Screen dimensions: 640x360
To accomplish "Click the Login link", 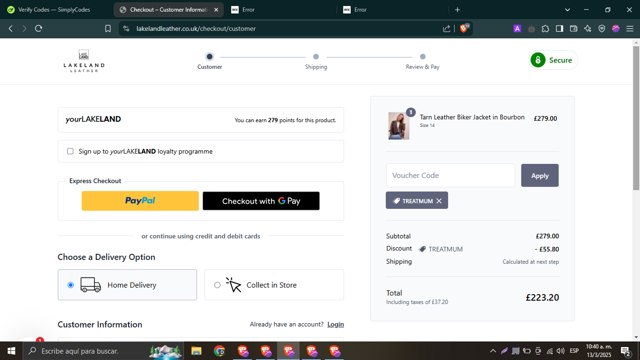I will pos(336,324).
